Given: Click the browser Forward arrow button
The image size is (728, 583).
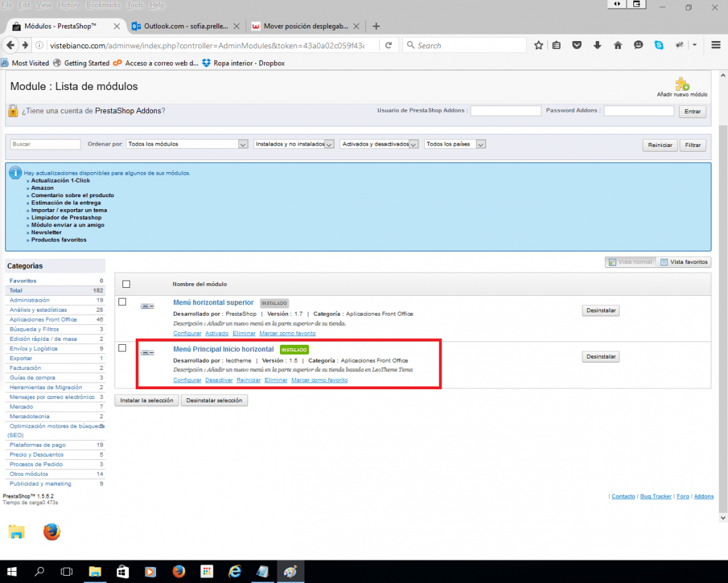Looking at the screenshot, I should tap(25, 45).
